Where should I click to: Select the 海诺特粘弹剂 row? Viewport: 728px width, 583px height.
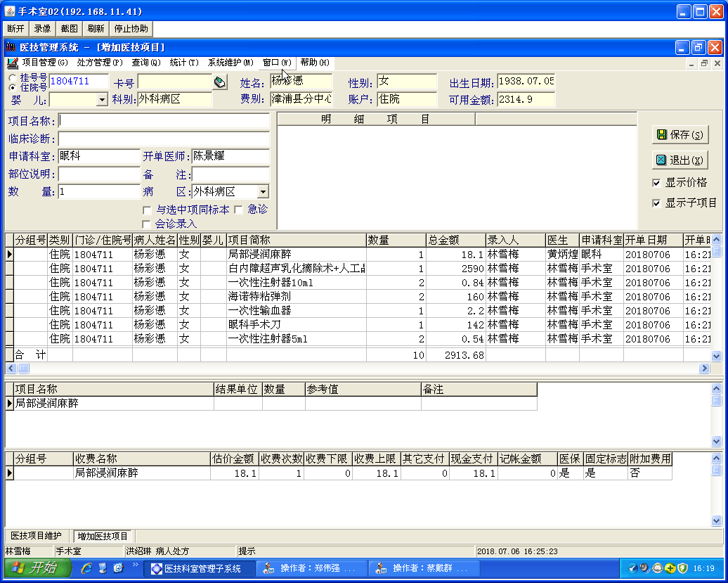pyautogui.click(x=358, y=296)
